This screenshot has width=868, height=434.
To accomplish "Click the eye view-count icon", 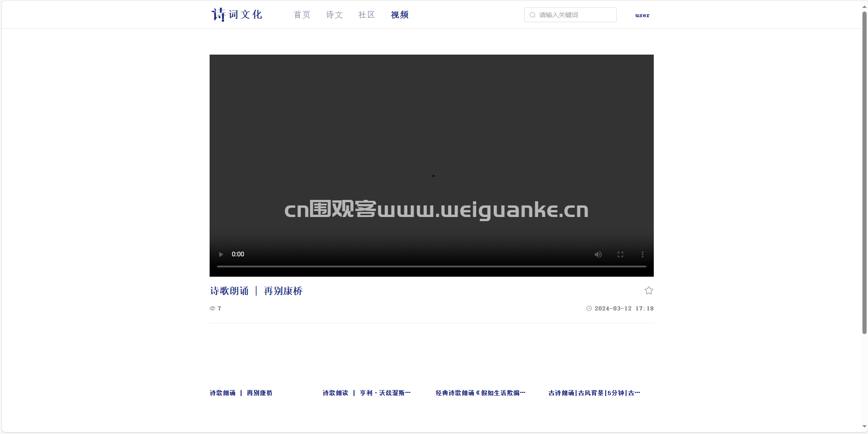I will coord(212,308).
